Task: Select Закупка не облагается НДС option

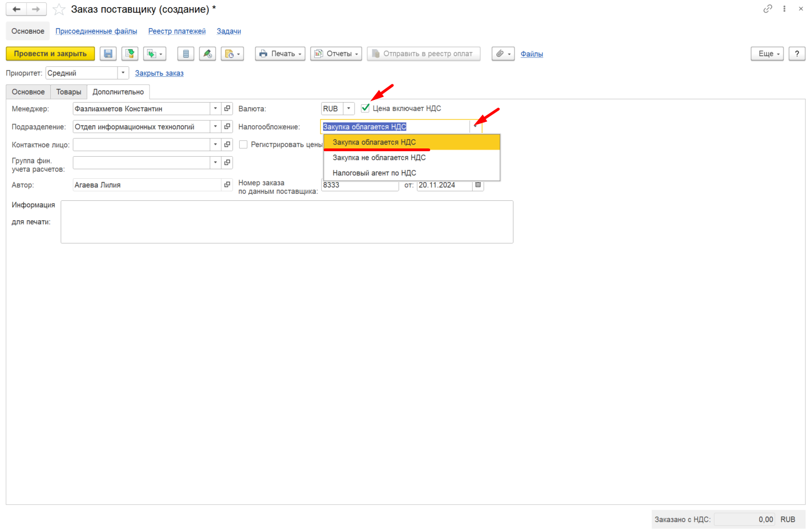Action: coord(412,158)
